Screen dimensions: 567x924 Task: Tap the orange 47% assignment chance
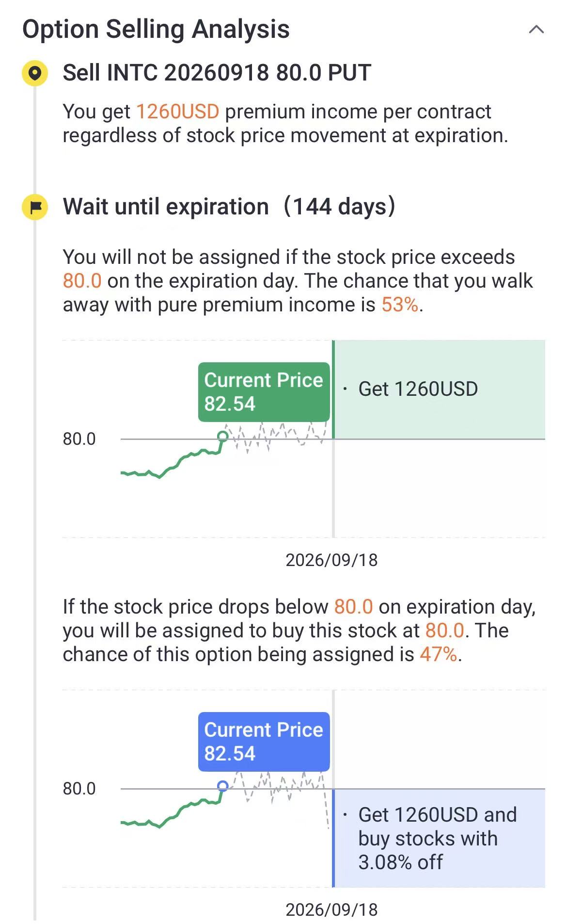click(438, 654)
